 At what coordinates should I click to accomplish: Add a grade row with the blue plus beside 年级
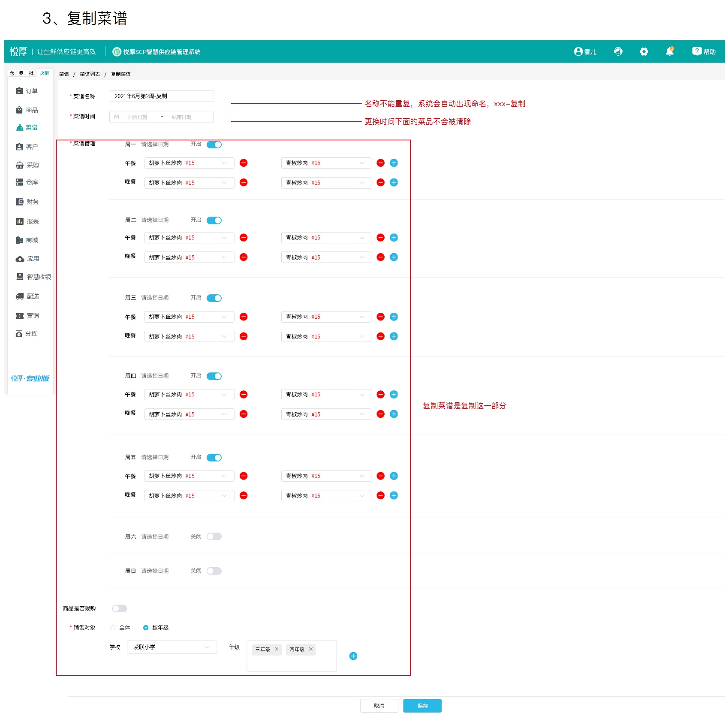(353, 656)
